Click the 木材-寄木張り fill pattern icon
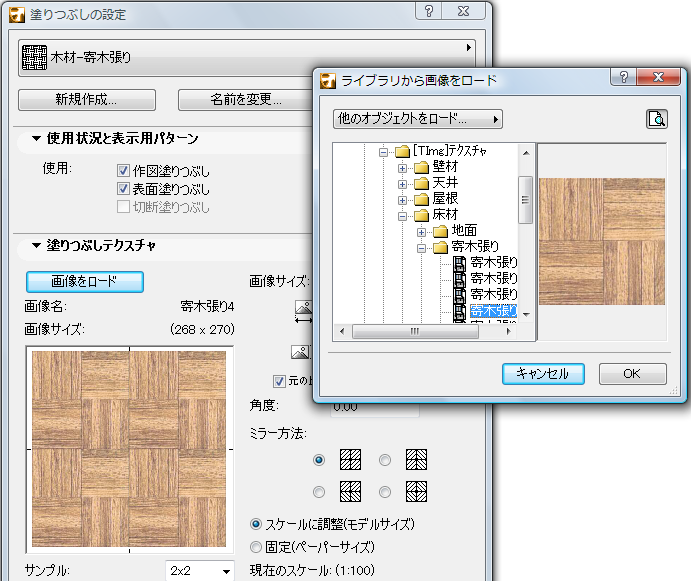The width and height of the screenshot is (691, 581). pos(34,57)
